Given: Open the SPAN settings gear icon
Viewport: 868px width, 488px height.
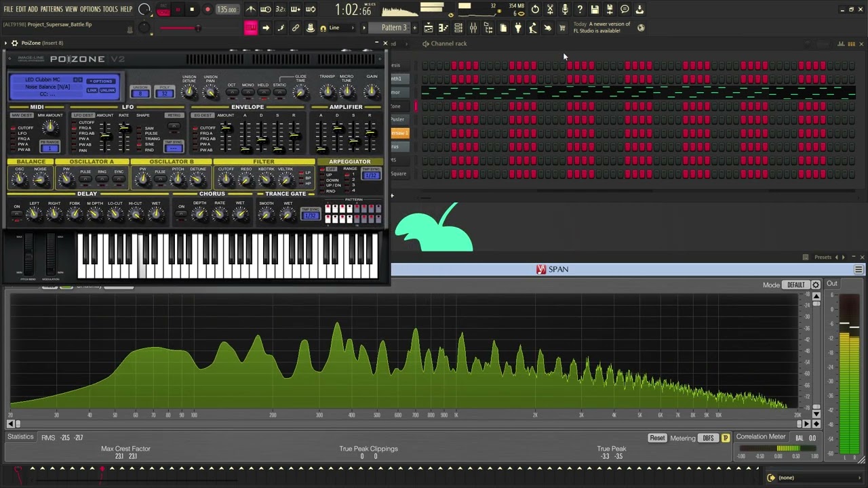Looking at the screenshot, I should coord(816,285).
